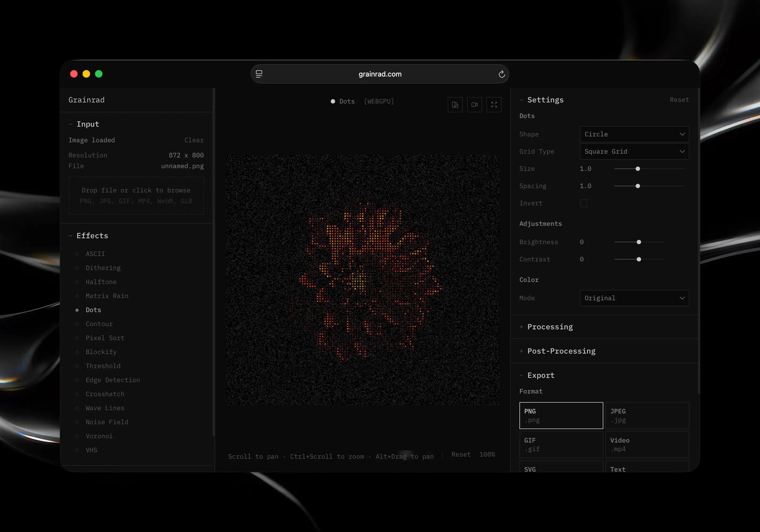
Task: Click the Brightness slider handle
Action: 639,242
